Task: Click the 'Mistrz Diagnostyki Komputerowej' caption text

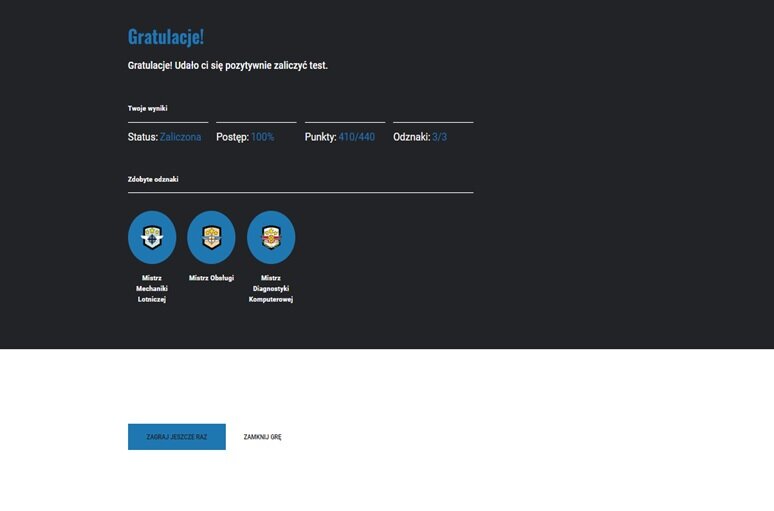Action: click(x=271, y=288)
